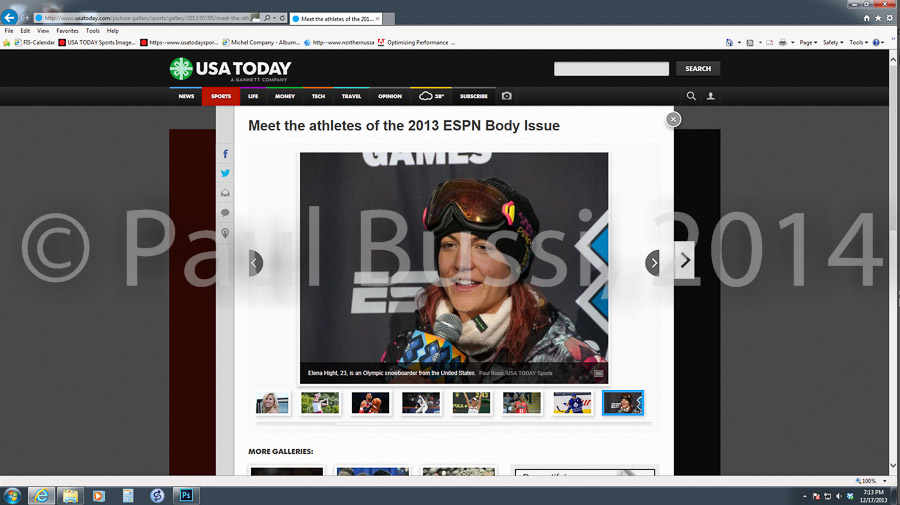This screenshot has height=505, width=900.
Task: Open the Help icon dropdown arrow
Action: [883, 42]
